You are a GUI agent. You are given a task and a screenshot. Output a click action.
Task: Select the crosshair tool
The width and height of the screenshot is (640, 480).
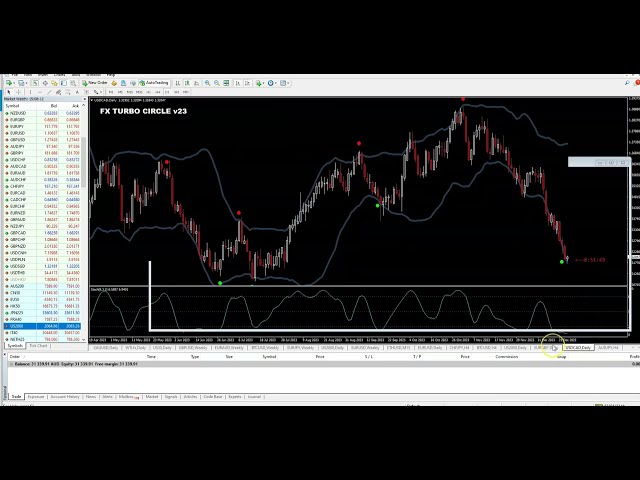20,91
